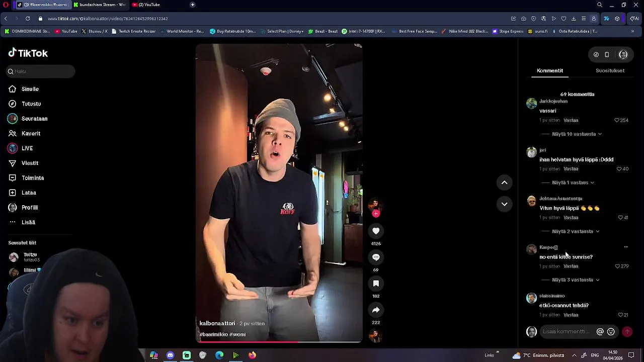Reply to Kasper's comment via Vastaa
The width and height of the screenshot is (644, 362).
571,266
